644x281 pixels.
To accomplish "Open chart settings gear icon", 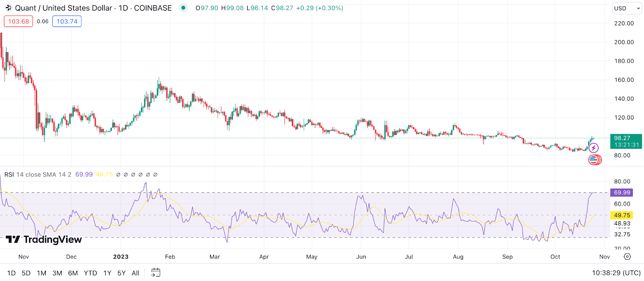I will coord(627,256).
